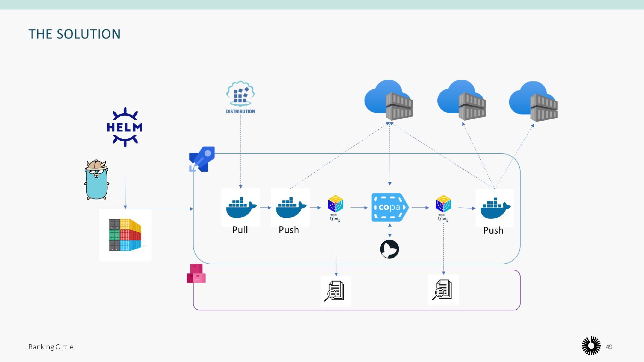Click the Helm logo

(124, 127)
